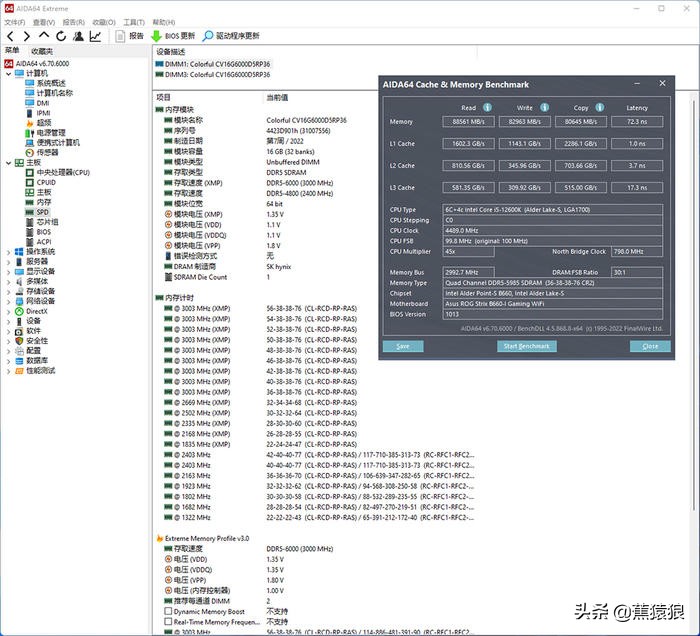
Task: Click the up-level arrow toolbar icon
Action: click(x=44, y=35)
